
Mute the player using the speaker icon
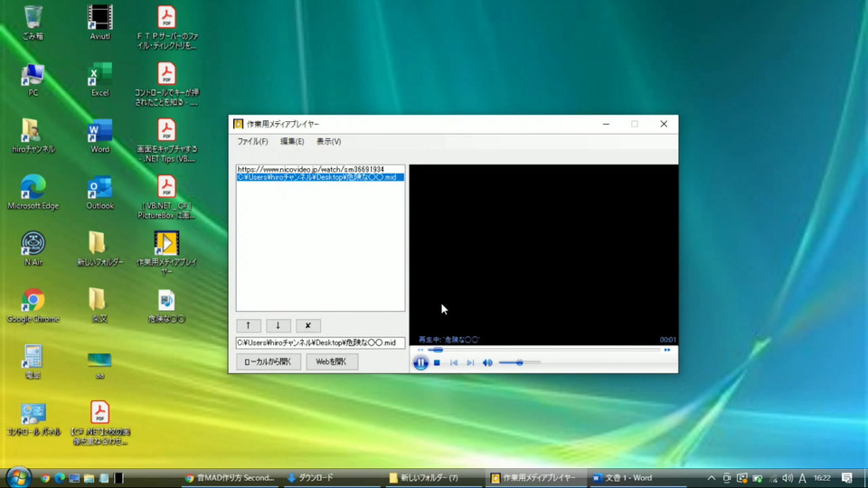(x=487, y=362)
